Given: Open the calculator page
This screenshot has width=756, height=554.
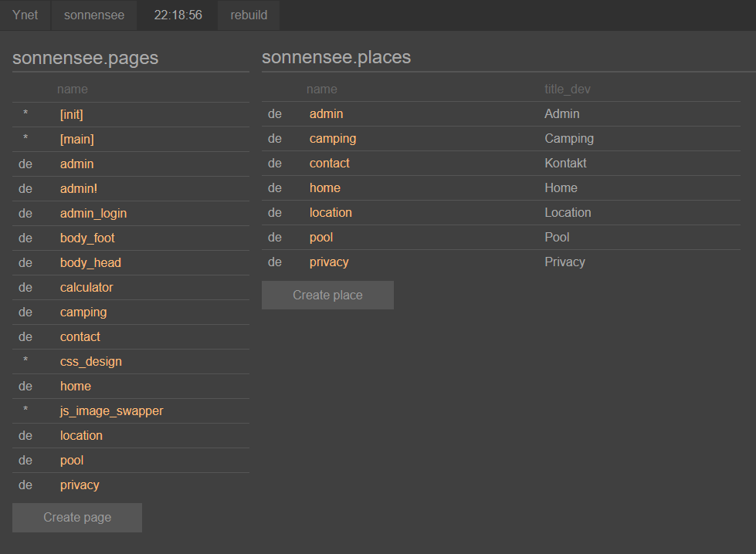Looking at the screenshot, I should point(86,287).
